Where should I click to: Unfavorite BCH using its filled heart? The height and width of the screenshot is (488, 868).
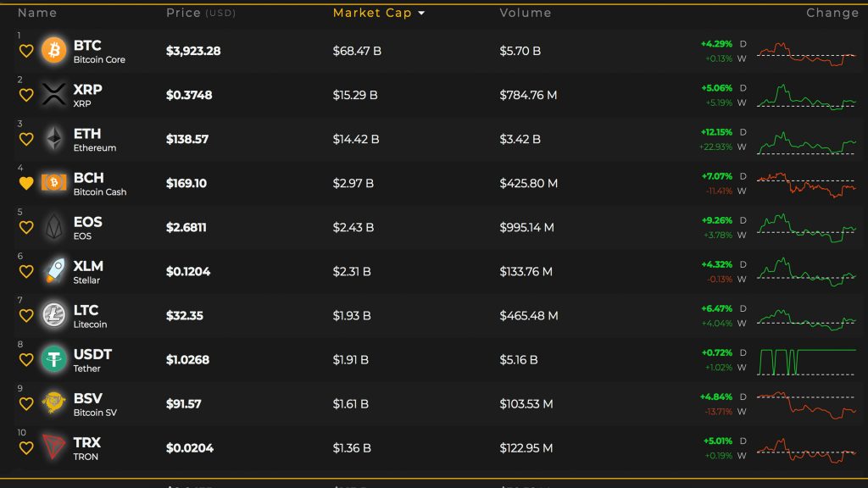(x=26, y=183)
